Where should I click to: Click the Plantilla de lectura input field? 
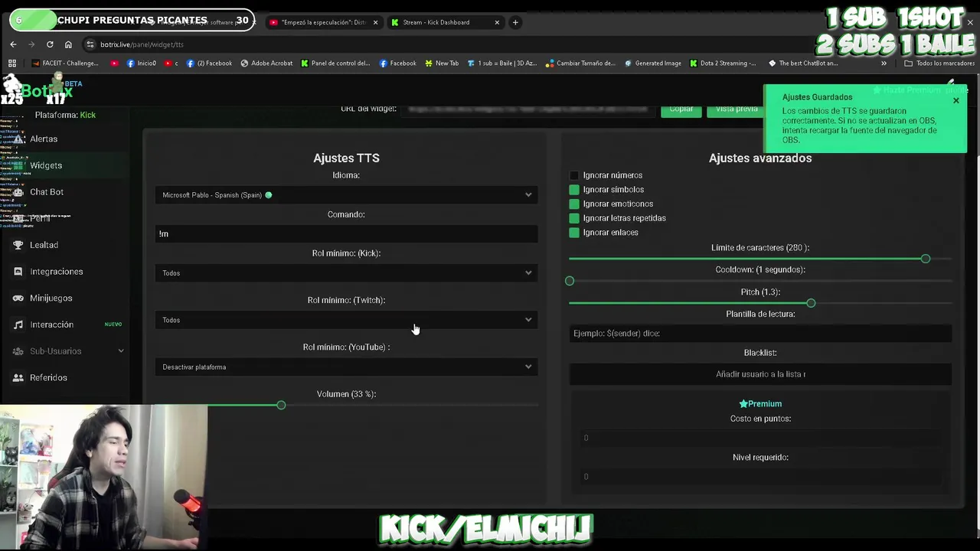click(x=760, y=334)
